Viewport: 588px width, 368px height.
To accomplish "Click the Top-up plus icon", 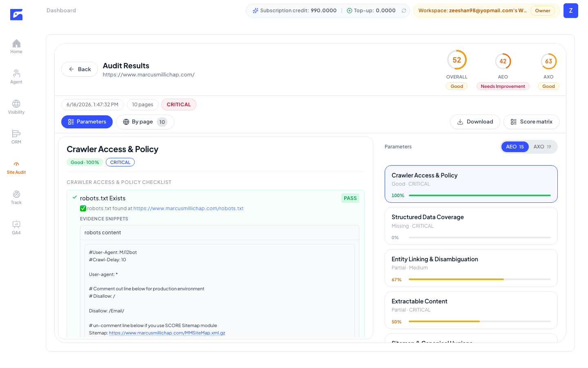I will 350,11.
